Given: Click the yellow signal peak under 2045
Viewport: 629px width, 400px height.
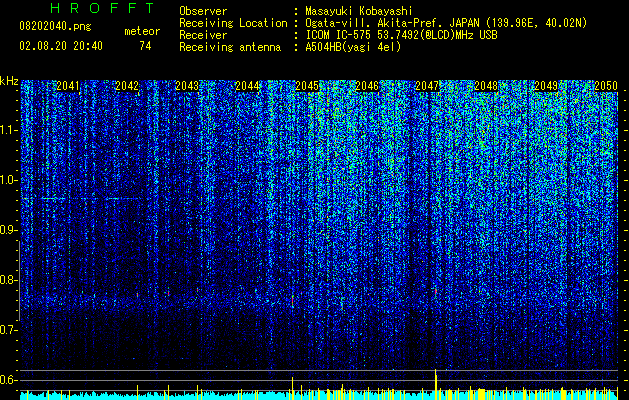Looking at the screenshot, I should click(x=292, y=388).
